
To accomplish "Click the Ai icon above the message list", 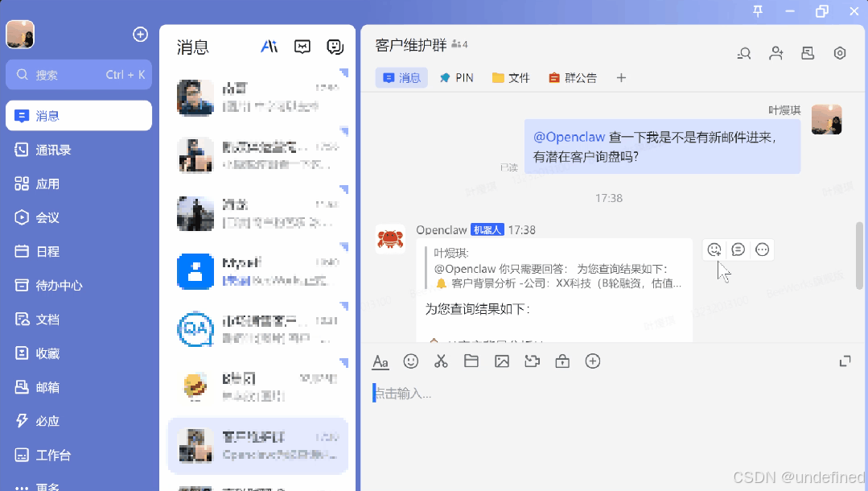I will click(269, 47).
